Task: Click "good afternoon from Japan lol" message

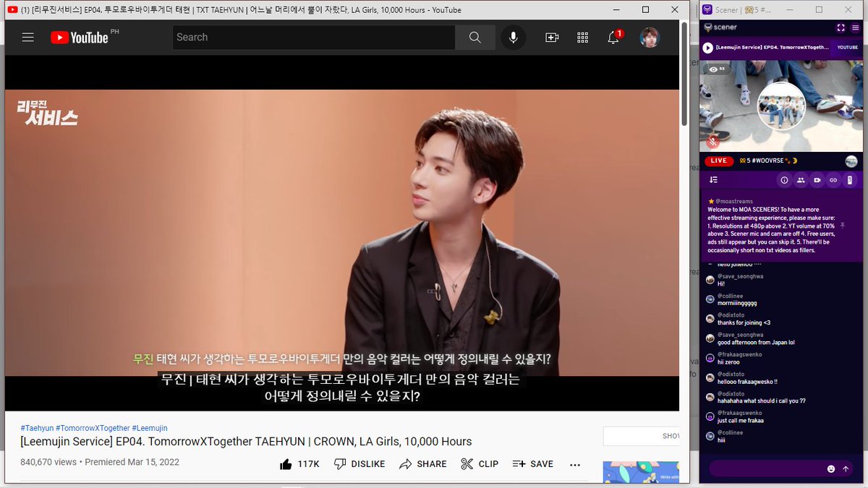Action: coord(756,343)
